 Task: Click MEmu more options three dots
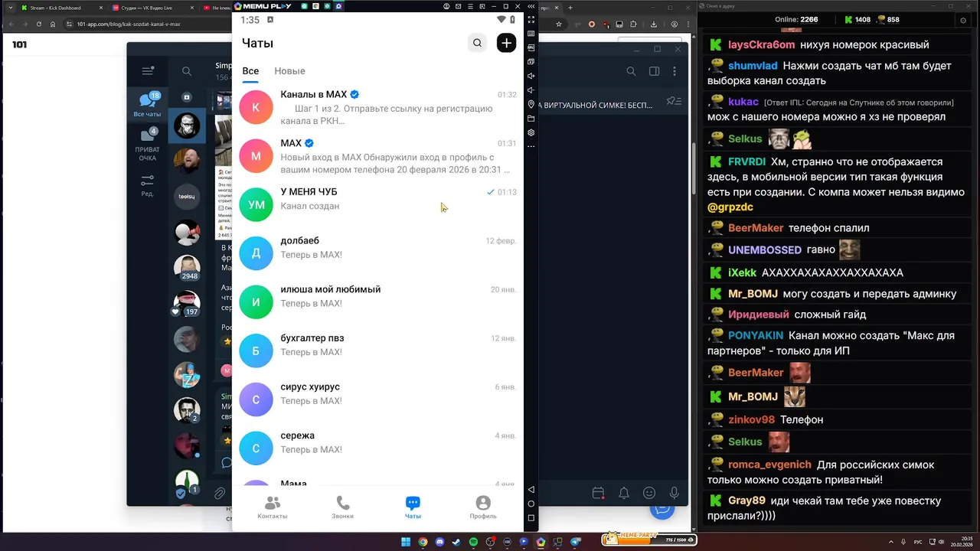tap(531, 146)
